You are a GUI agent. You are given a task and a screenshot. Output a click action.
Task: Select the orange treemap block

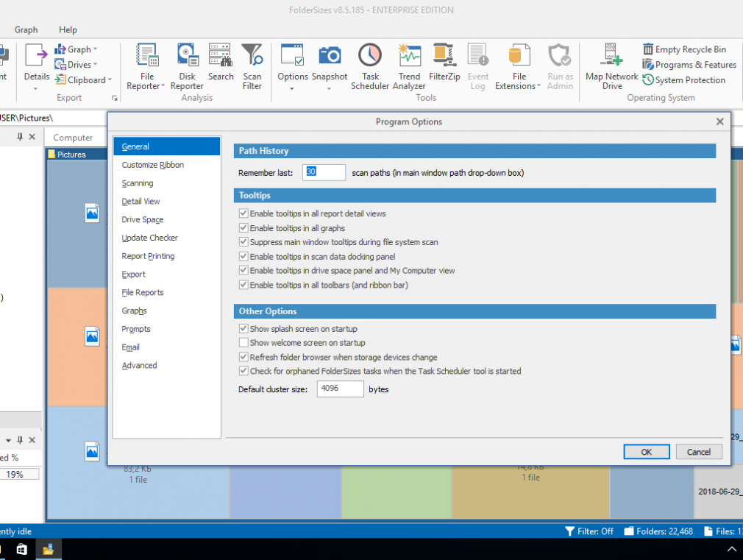77,347
